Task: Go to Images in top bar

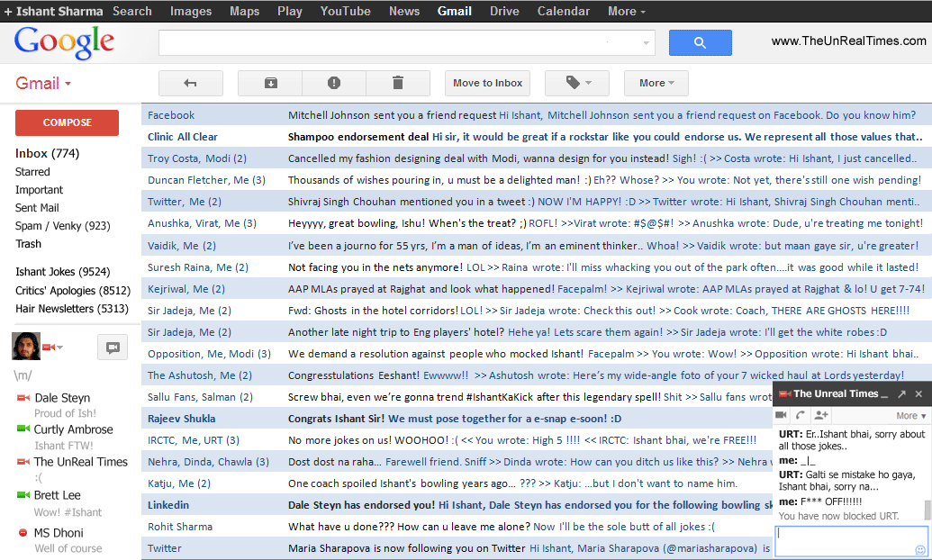Action: (190, 12)
